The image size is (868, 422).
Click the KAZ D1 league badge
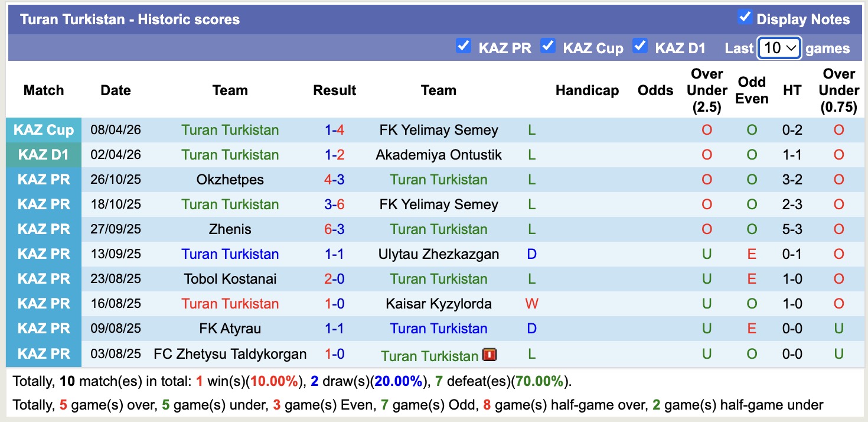(x=44, y=154)
